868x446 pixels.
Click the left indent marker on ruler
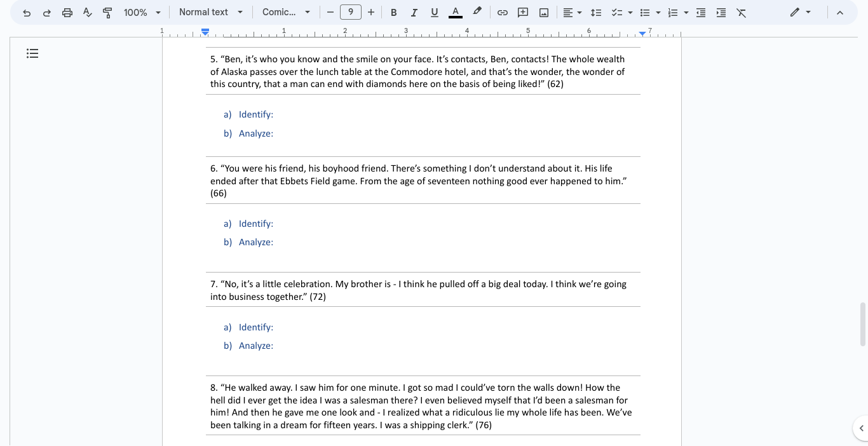click(x=205, y=32)
